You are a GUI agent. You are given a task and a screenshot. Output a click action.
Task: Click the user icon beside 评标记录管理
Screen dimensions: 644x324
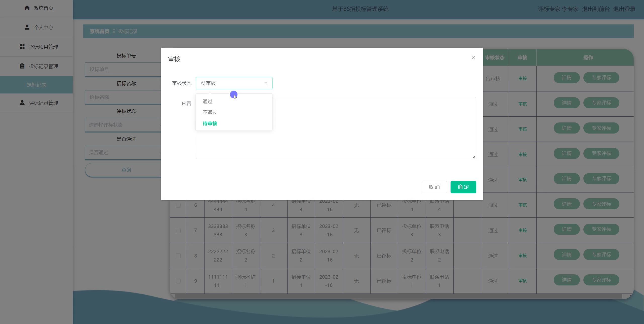pos(22,103)
